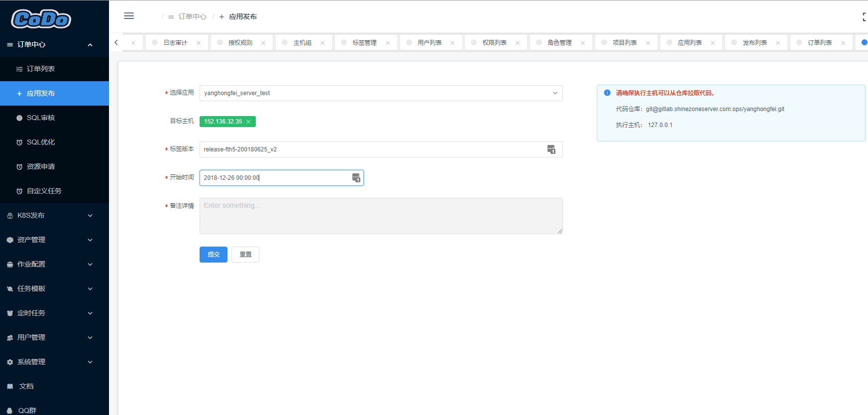This screenshot has width=868, height=415.
Task: Click the CoDo logo
Action: click(41, 19)
